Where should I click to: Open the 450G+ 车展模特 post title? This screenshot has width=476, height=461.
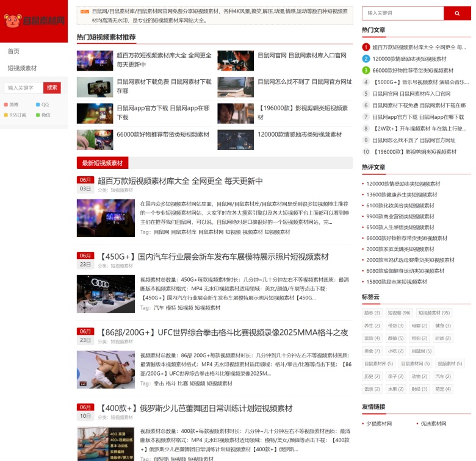click(x=213, y=257)
